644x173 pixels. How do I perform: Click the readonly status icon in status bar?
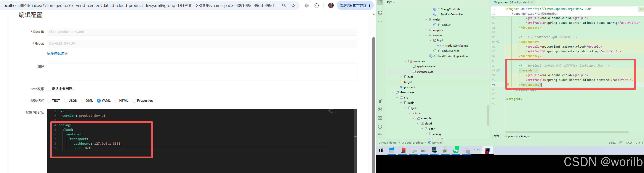(621, 143)
